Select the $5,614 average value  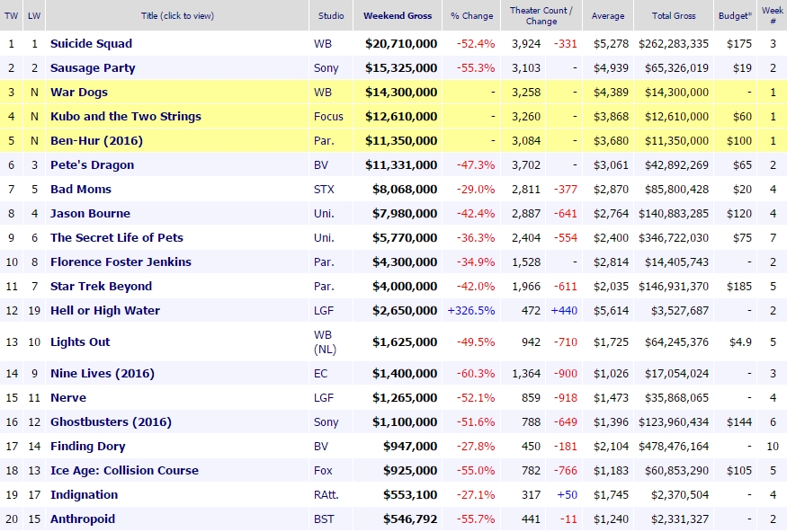[611, 310]
